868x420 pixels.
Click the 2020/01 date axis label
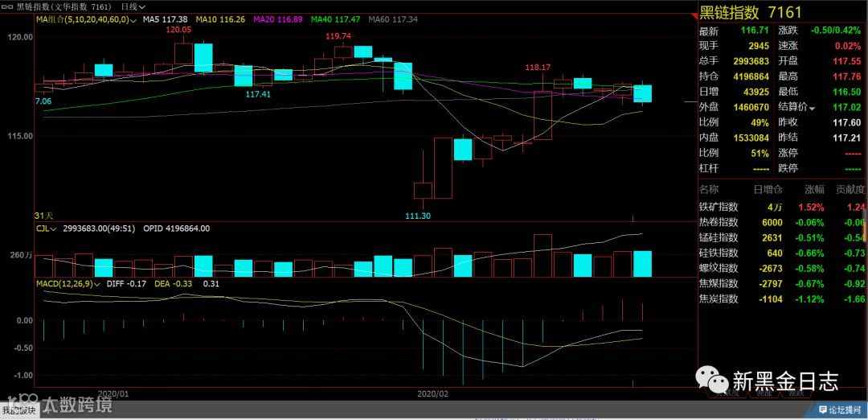point(113,393)
